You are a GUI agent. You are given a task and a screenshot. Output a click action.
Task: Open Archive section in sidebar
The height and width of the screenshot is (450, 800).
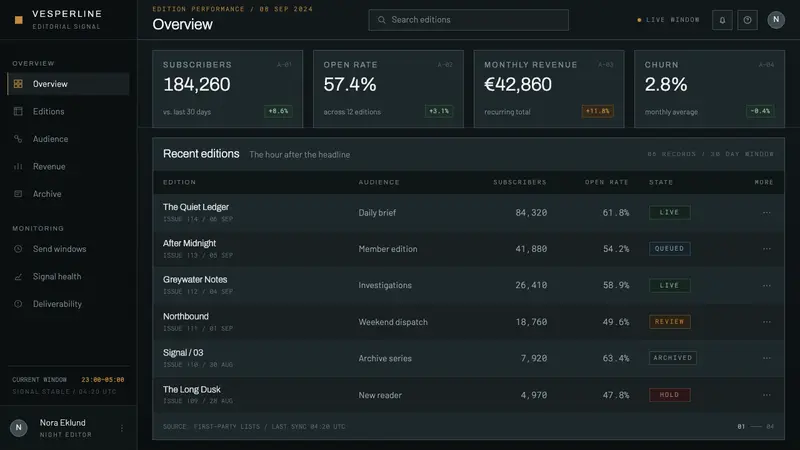point(68,194)
